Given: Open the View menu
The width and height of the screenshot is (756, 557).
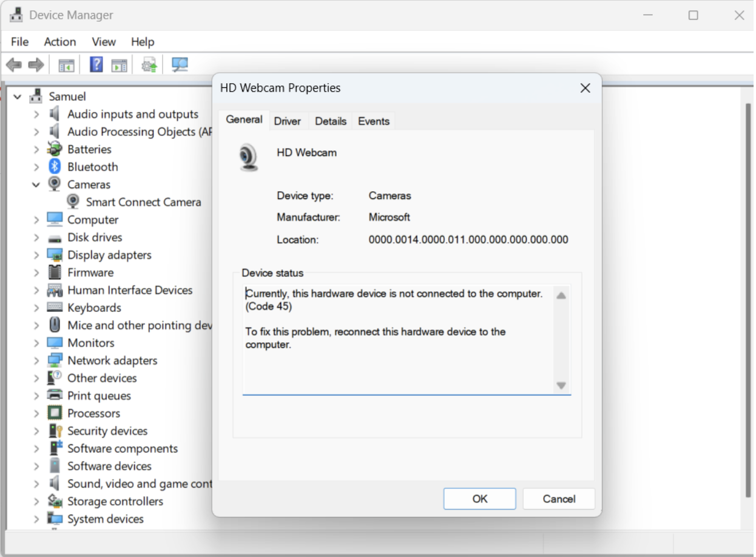Looking at the screenshot, I should pos(103,41).
